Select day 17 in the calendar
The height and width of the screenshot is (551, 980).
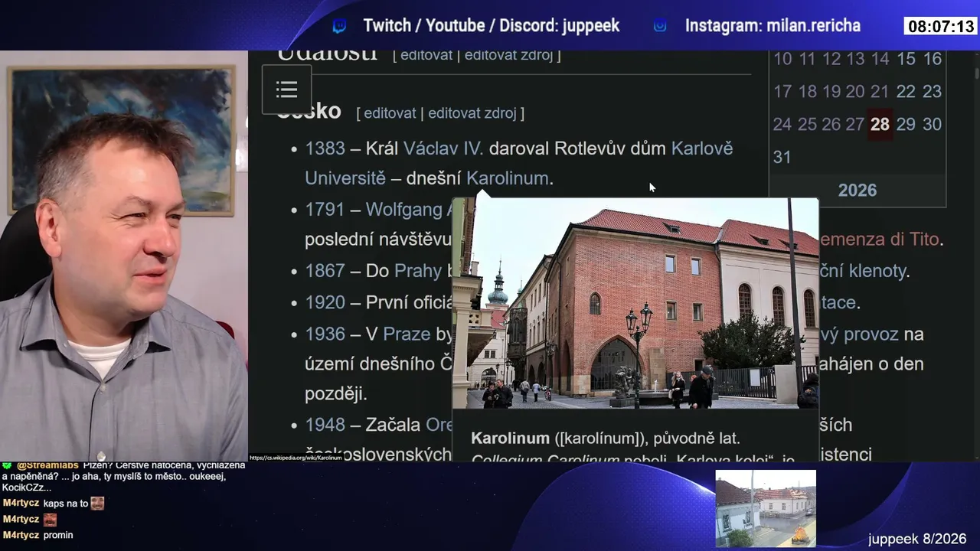point(782,92)
